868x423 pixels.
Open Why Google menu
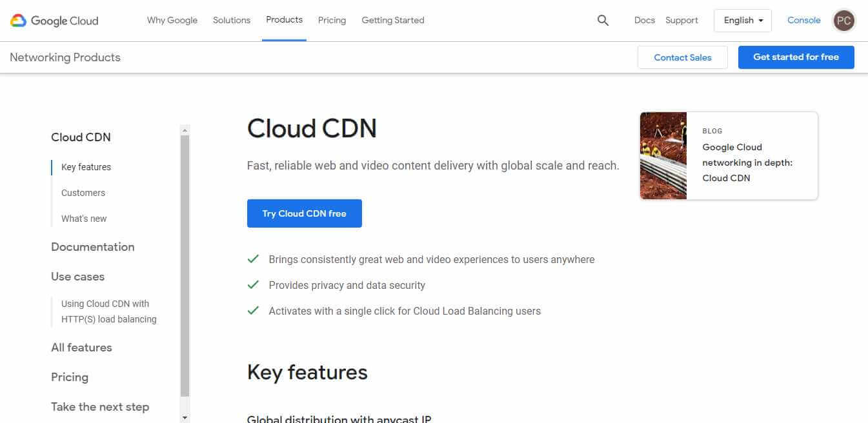point(172,20)
